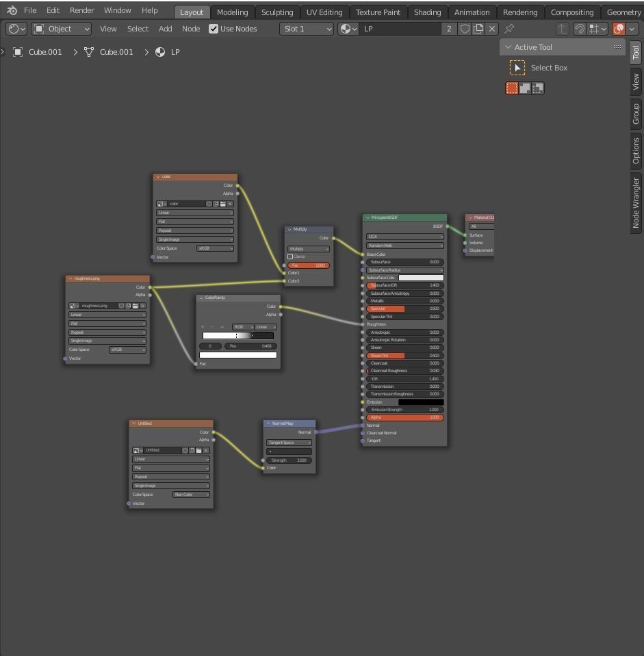Click the Specular slider in Principled BSDF
This screenshot has height=656, width=644.
tap(404, 309)
